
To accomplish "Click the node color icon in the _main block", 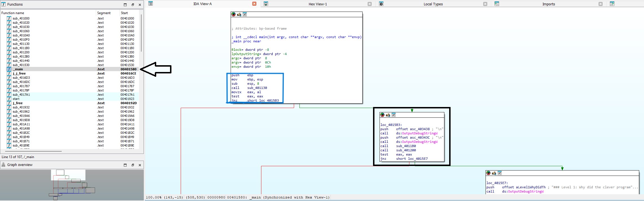I will pos(233,14).
